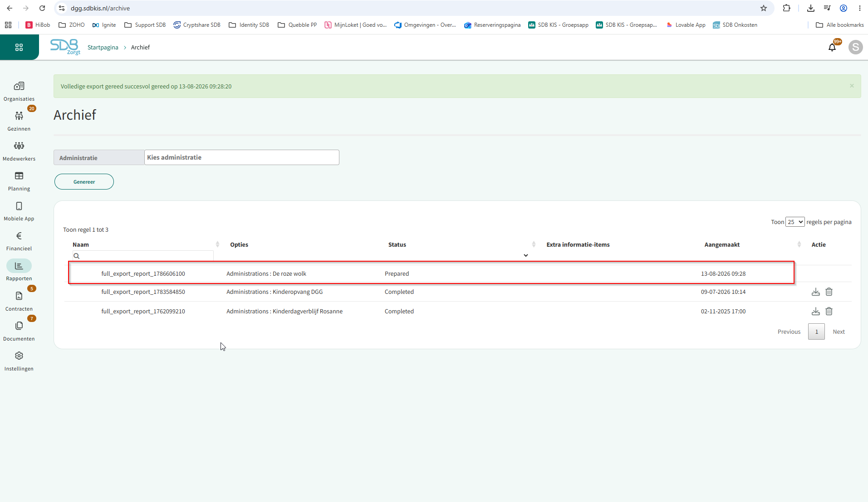Open Gezinnen in the sidebar
This screenshot has height=502, width=868.
(x=19, y=121)
